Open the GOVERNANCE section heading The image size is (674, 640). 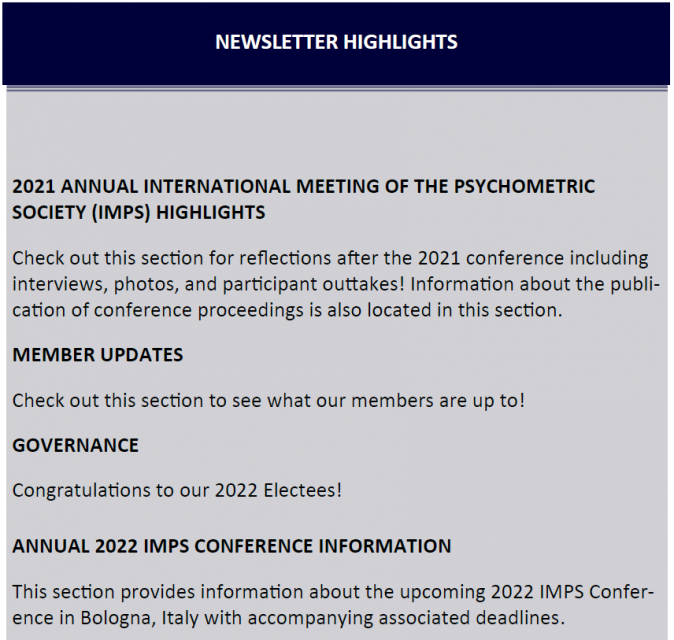75,445
